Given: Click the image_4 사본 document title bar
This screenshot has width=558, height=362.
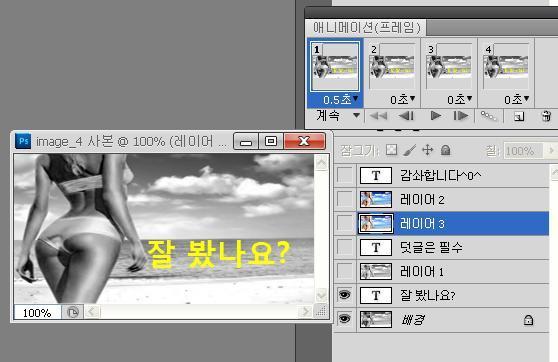Looking at the screenshot, I should (x=132, y=142).
